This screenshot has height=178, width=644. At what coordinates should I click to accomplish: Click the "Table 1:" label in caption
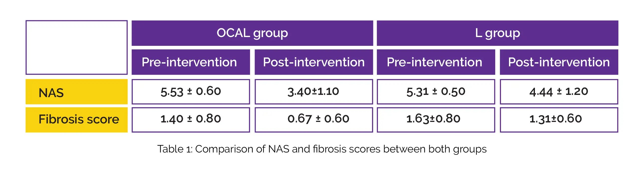175,149
